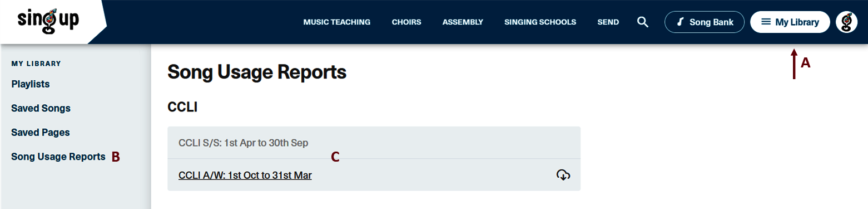The width and height of the screenshot is (868, 209).
Task: Open the search magnifier icon
Action: 643,22
